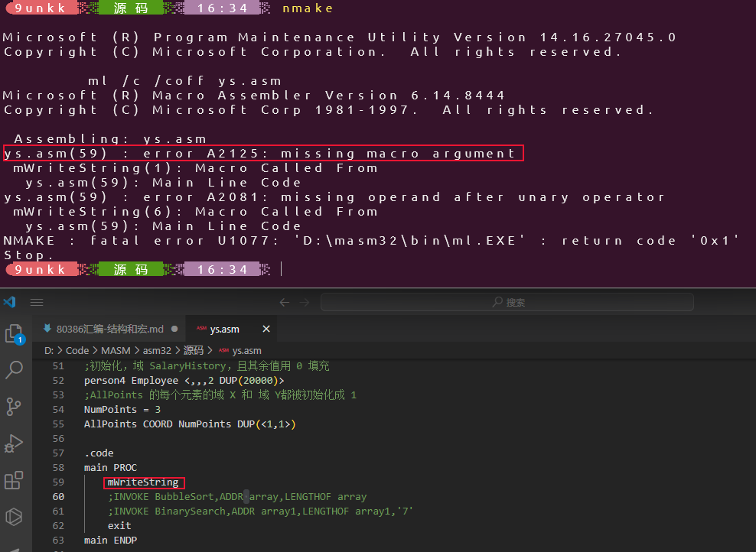Click the search command center box
Image resolution: width=756 pixels, height=552 pixels.
[x=507, y=302]
